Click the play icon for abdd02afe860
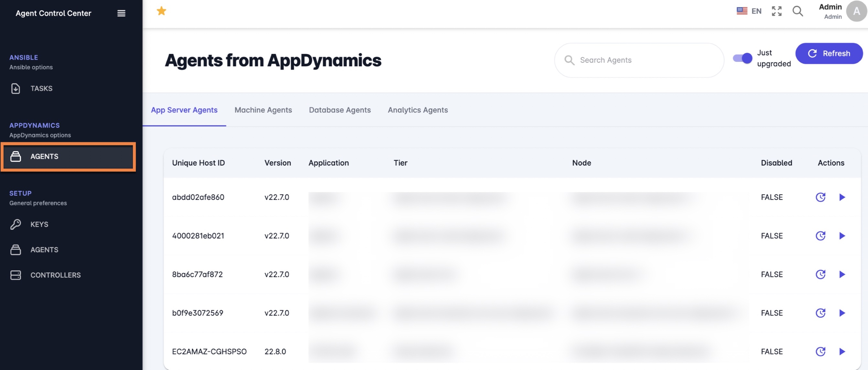 pyautogui.click(x=842, y=197)
